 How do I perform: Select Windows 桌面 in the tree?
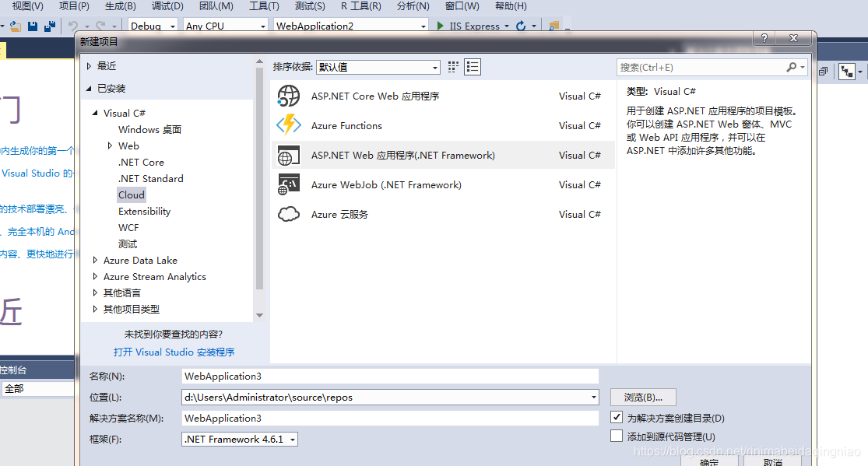tap(149, 129)
